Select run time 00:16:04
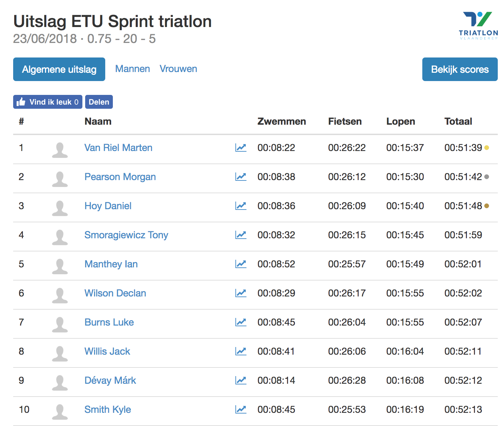Viewport: 504px width, 426px height. [x=405, y=352]
